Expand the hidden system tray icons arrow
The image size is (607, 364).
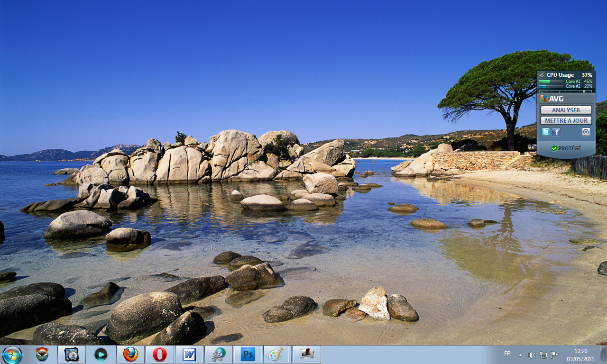pos(520,355)
